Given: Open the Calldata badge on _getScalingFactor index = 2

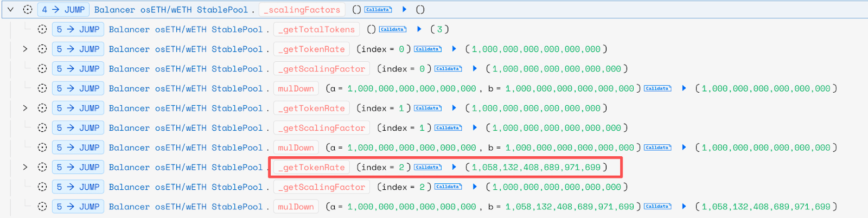Looking at the screenshot, I should 449,187.
